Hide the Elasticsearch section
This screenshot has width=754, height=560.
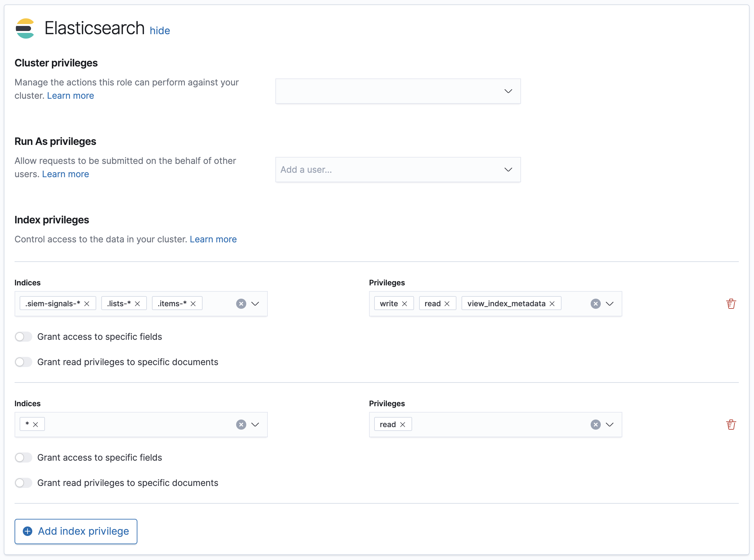pos(160,30)
